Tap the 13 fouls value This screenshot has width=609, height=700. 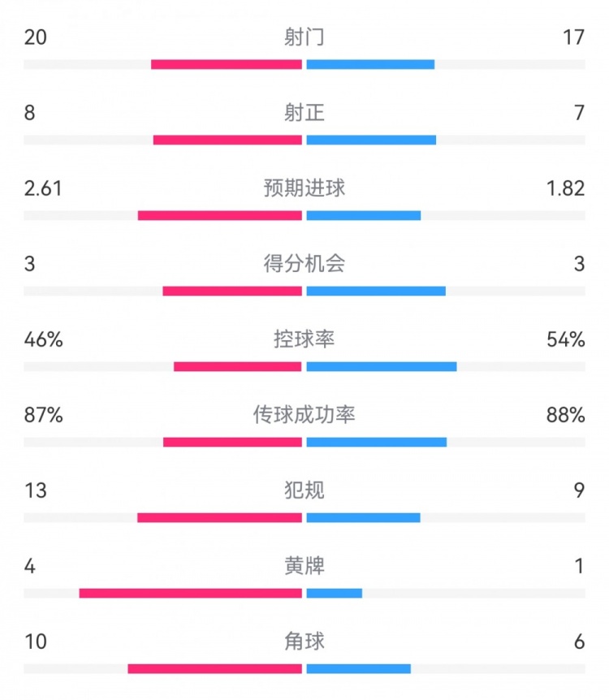(x=36, y=490)
